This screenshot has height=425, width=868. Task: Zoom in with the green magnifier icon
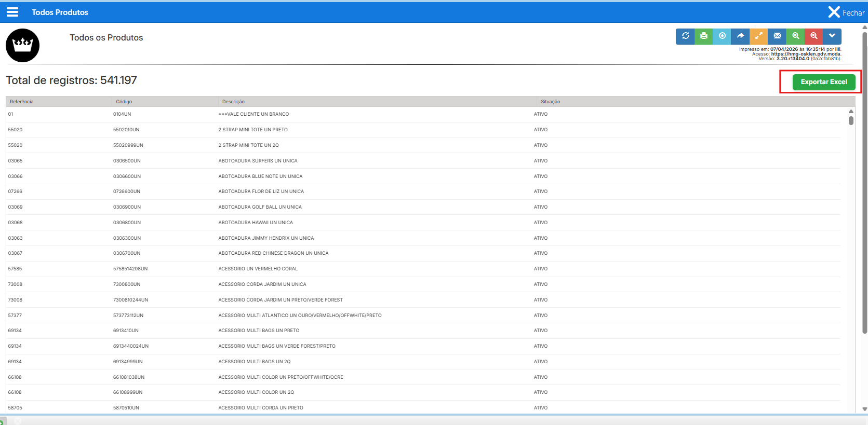coord(795,36)
